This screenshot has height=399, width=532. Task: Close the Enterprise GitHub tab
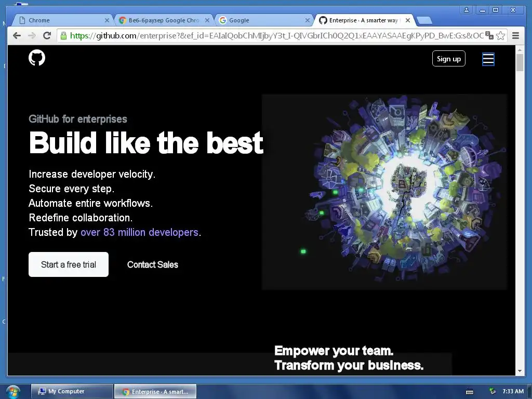tap(408, 20)
